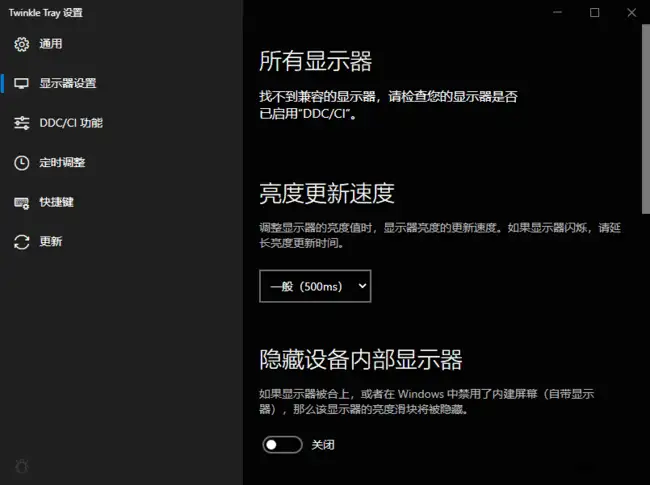Toggle the 隐藏设备内部显示器 switch

pyautogui.click(x=282, y=444)
